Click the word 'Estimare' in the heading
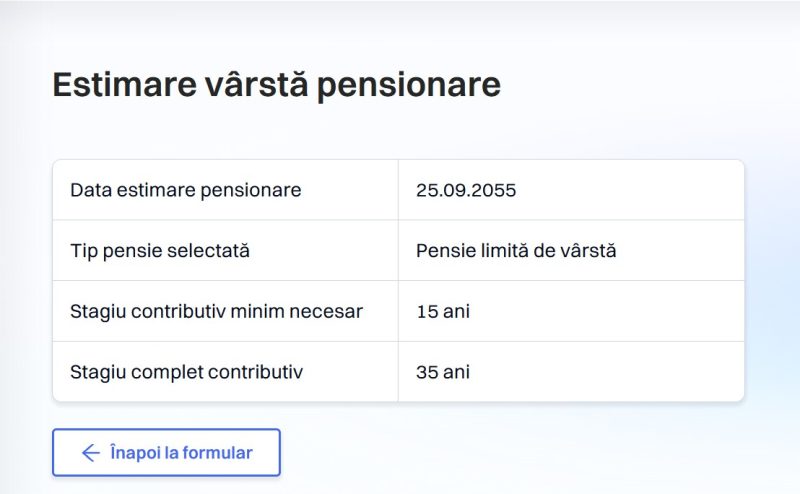The image size is (800, 494). (x=124, y=84)
